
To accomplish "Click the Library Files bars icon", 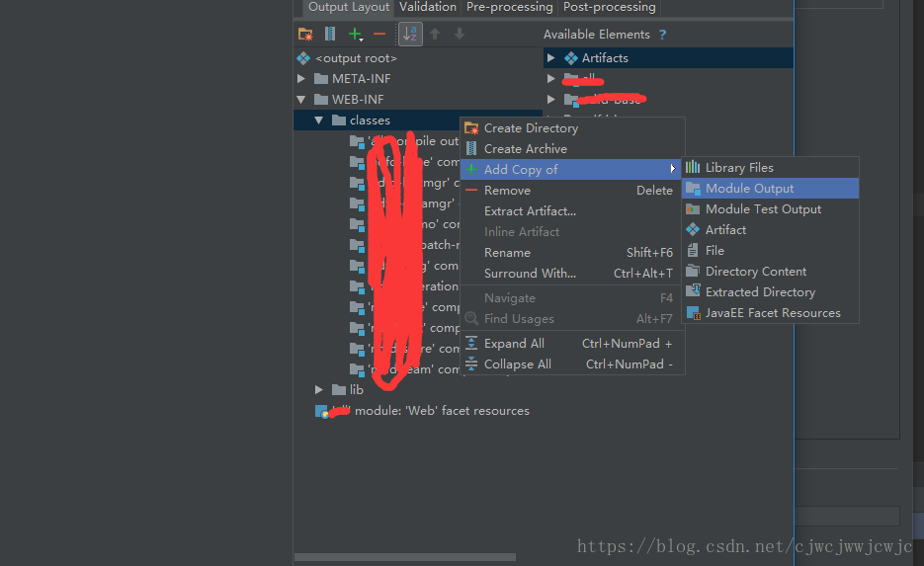I will point(693,167).
